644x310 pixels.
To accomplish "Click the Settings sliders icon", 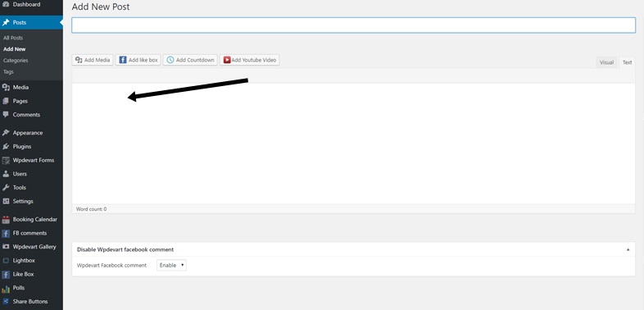I will (6, 202).
